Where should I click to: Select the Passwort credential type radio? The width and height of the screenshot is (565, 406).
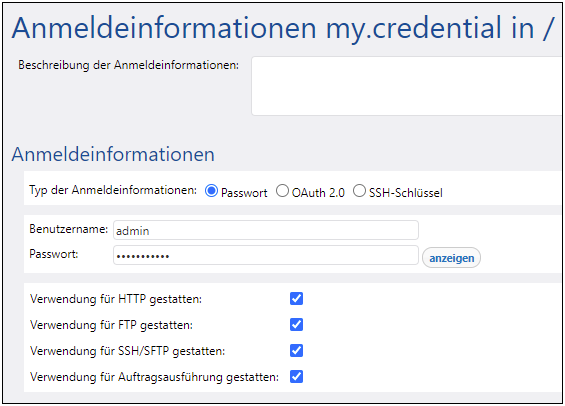pos(211,191)
